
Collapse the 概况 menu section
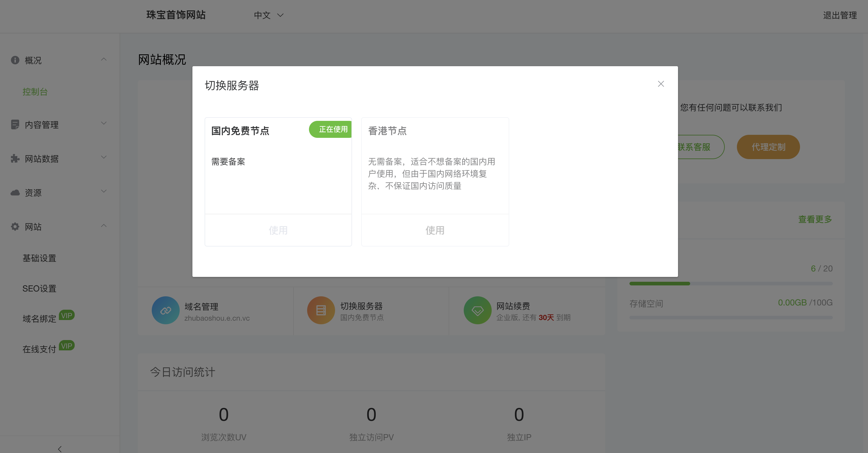pyautogui.click(x=104, y=60)
